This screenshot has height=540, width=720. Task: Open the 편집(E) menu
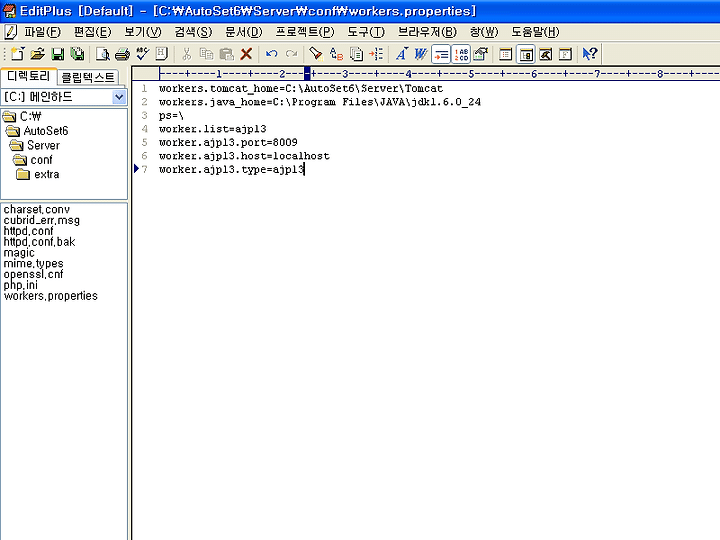[93, 32]
